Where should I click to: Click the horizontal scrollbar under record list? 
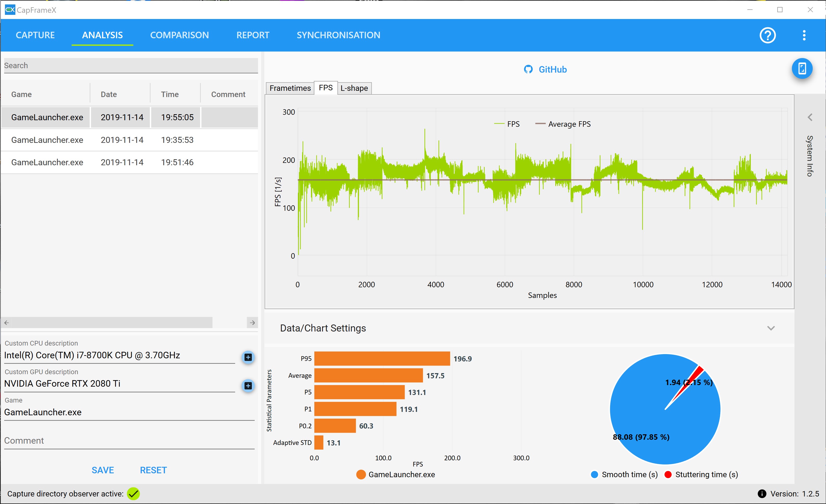[x=112, y=322]
